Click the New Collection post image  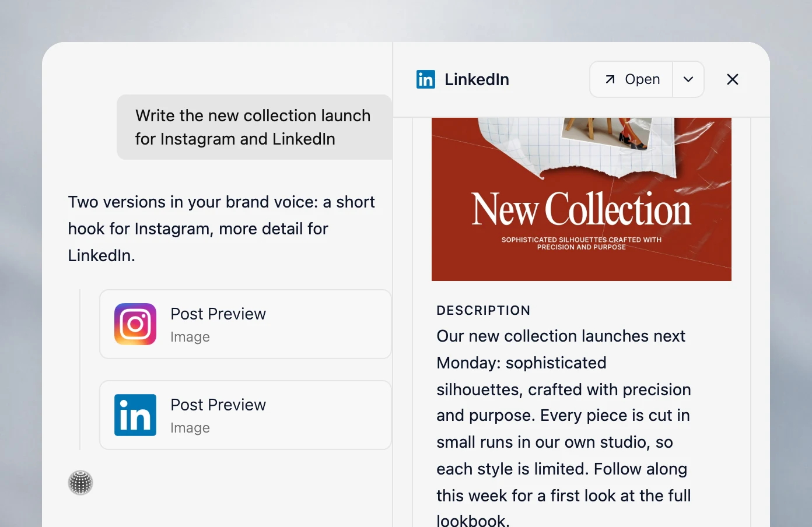(x=582, y=199)
